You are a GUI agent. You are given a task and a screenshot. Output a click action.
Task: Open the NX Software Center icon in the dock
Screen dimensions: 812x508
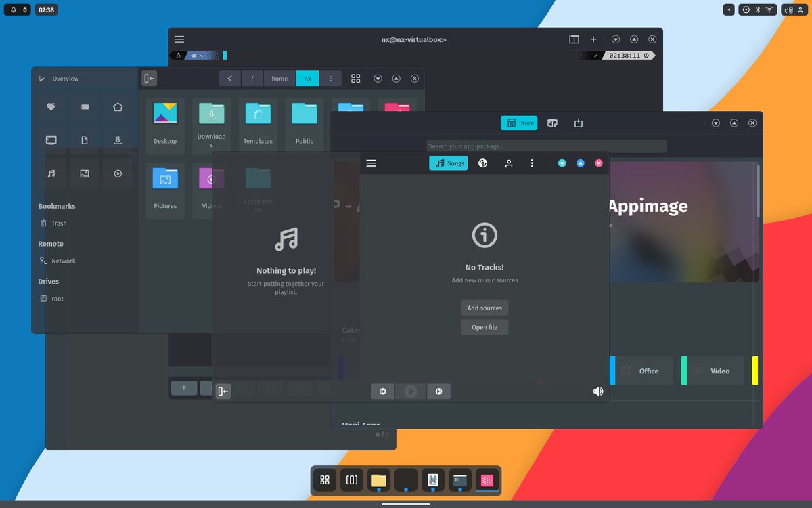pyautogui.click(x=433, y=480)
